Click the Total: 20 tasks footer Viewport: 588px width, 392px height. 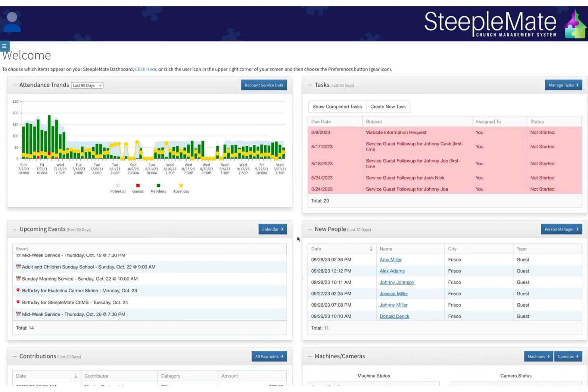point(320,201)
